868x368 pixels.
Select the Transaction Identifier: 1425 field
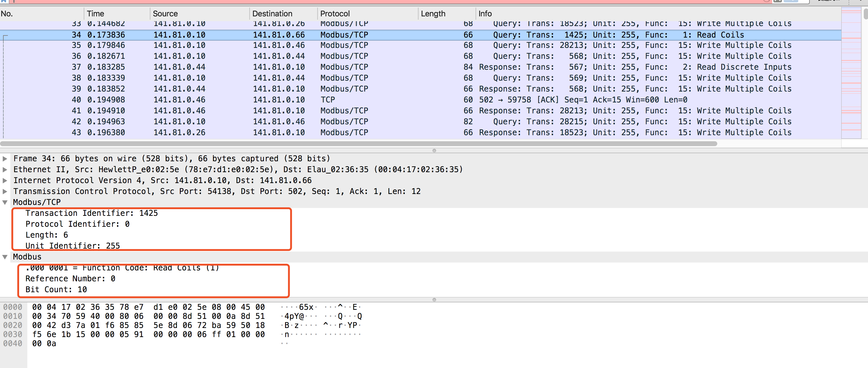point(91,213)
